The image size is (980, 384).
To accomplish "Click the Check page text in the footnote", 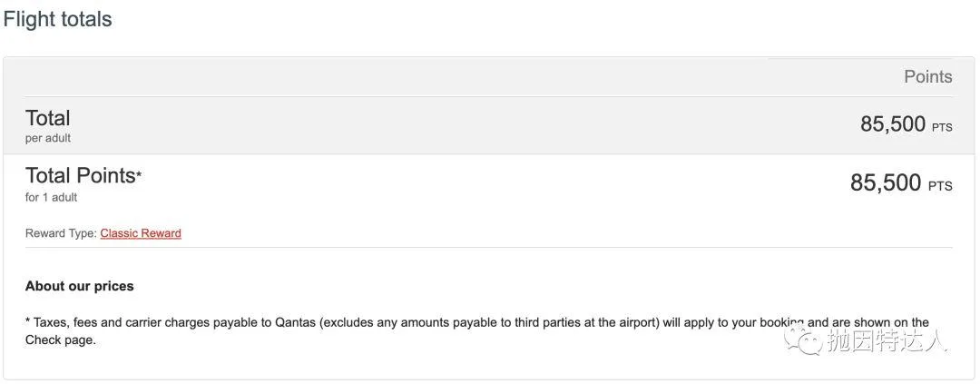I will tap(58, 340).
